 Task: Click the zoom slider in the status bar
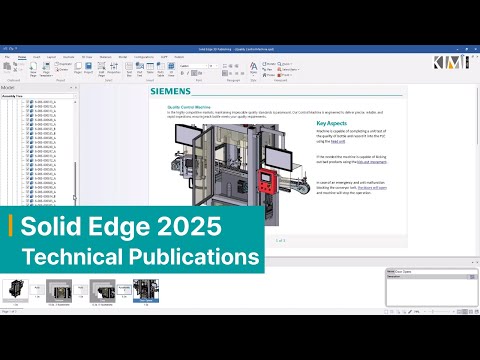[439, 312]
